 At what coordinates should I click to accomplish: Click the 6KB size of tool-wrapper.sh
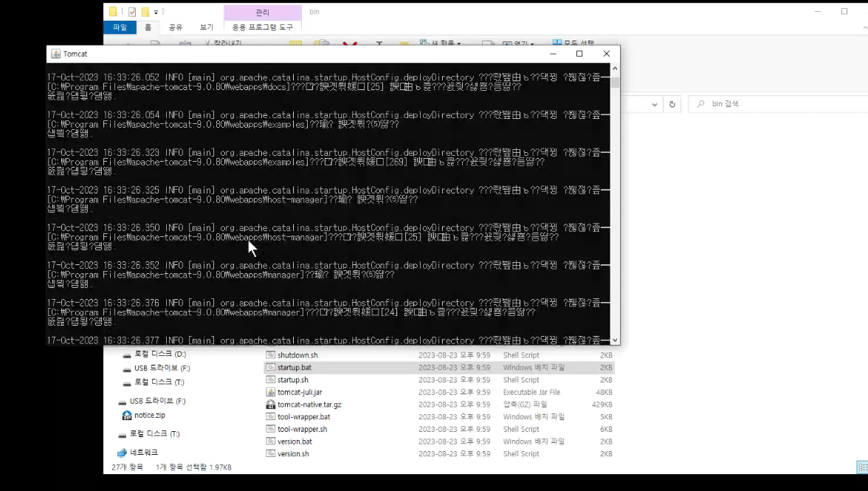coord(606,429)
